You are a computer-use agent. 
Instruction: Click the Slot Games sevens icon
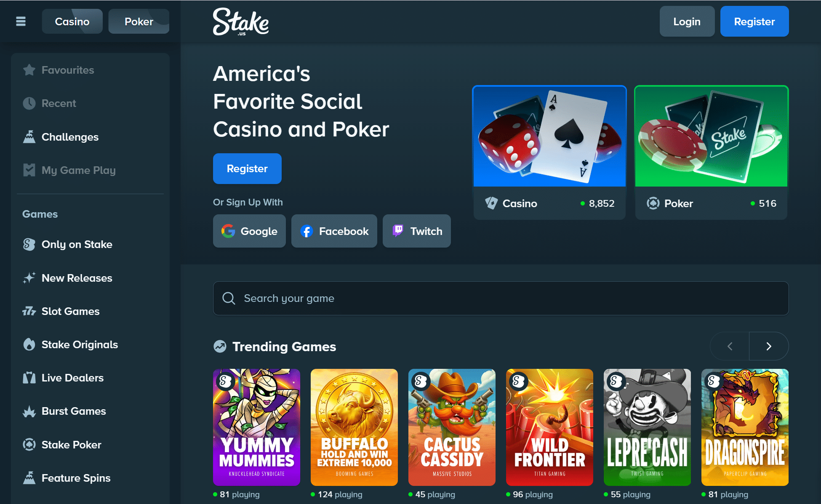click(x=29, y=311)
